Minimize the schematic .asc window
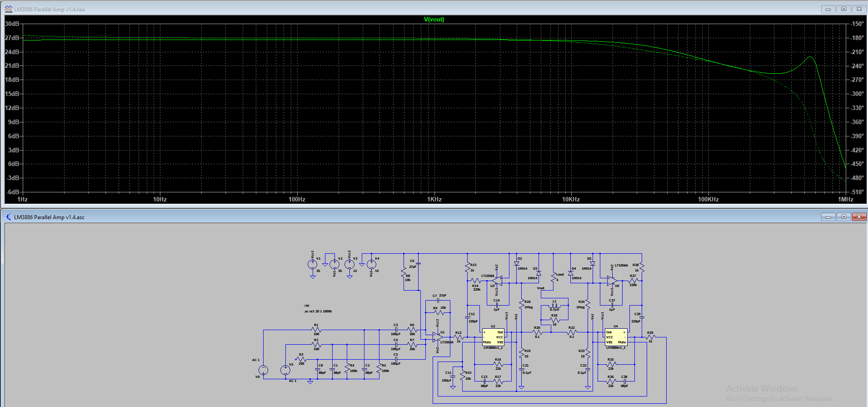 (828, 217)
